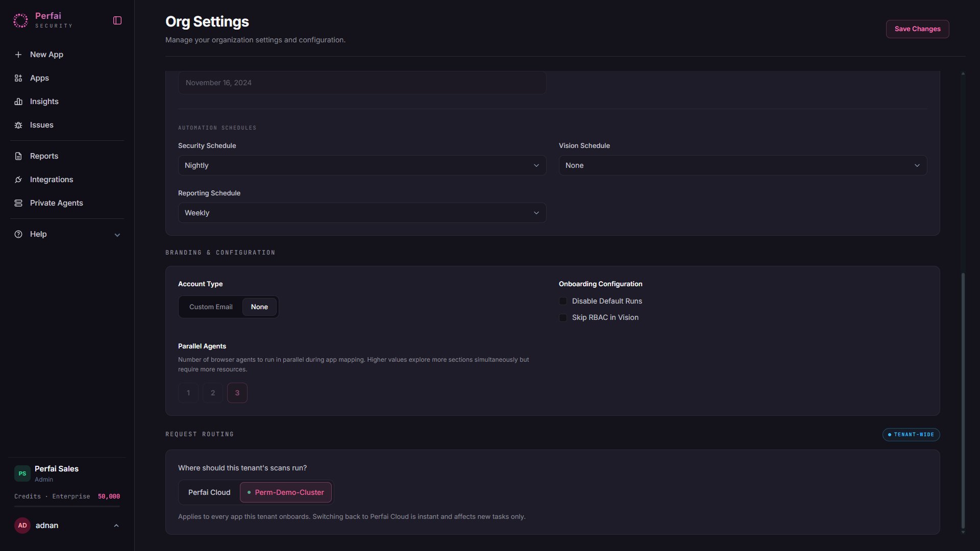Click the November 16, 2024 date field

[x=362, y=83]
